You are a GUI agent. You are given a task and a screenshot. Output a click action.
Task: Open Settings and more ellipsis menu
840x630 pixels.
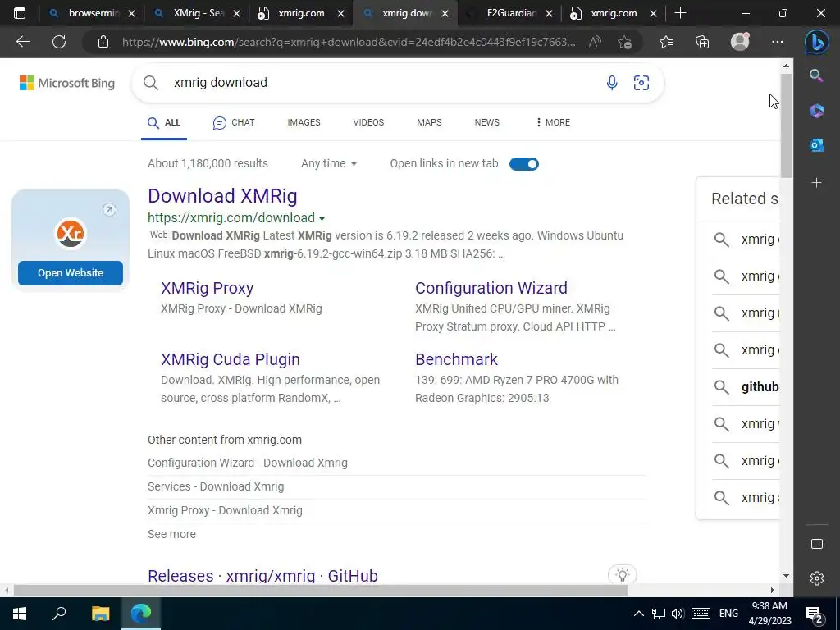point(778,42)
